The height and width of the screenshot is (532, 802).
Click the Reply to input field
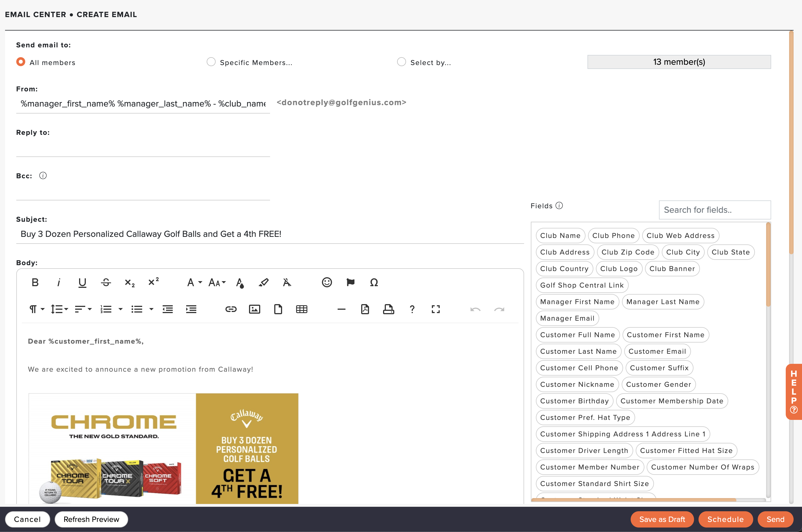click(x=143, y=148)
